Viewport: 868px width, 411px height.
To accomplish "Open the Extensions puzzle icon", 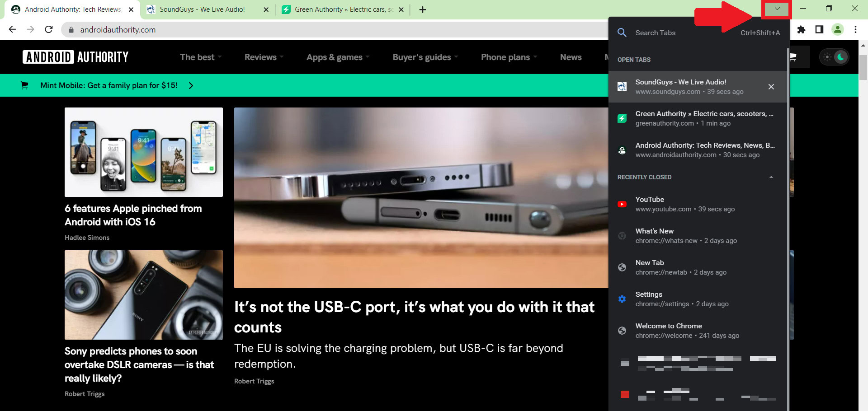I will point(801,29).
